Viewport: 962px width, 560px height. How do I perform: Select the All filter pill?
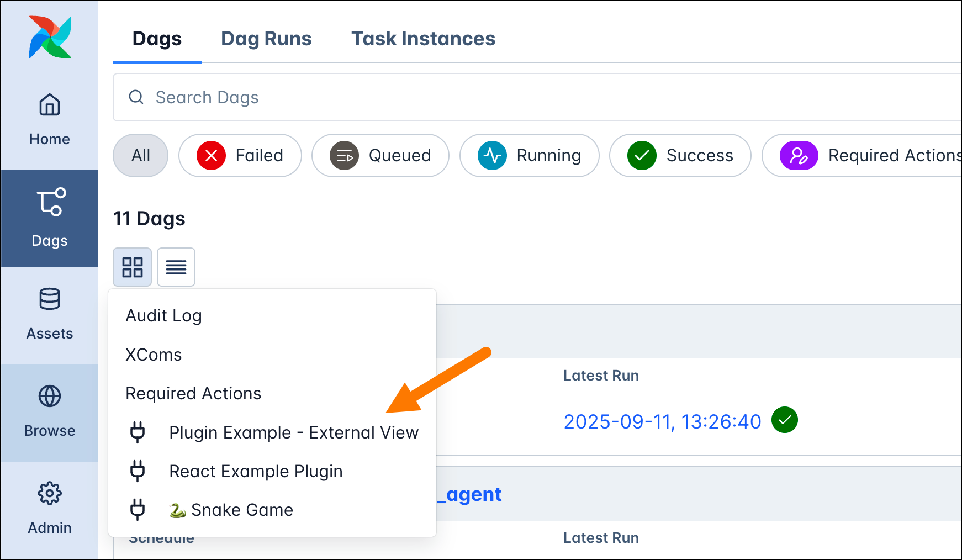click(141, 156)
